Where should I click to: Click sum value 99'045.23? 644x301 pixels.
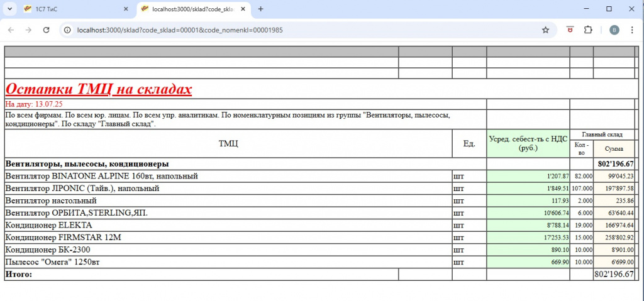click(622, 176)
